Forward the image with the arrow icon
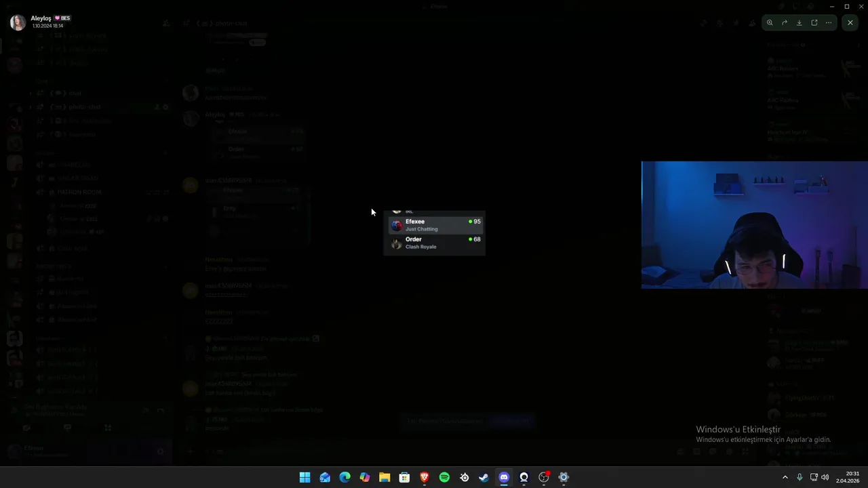The height and width of the screenshot is (488, 868). 785,22
